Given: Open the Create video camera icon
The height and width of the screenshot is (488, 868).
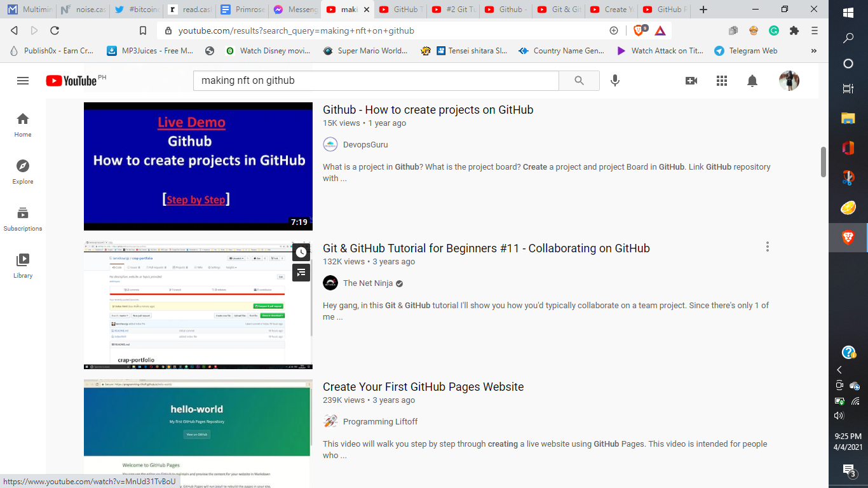Looking at the screenshot, I should pyautogui.click(x=691, y=81).
